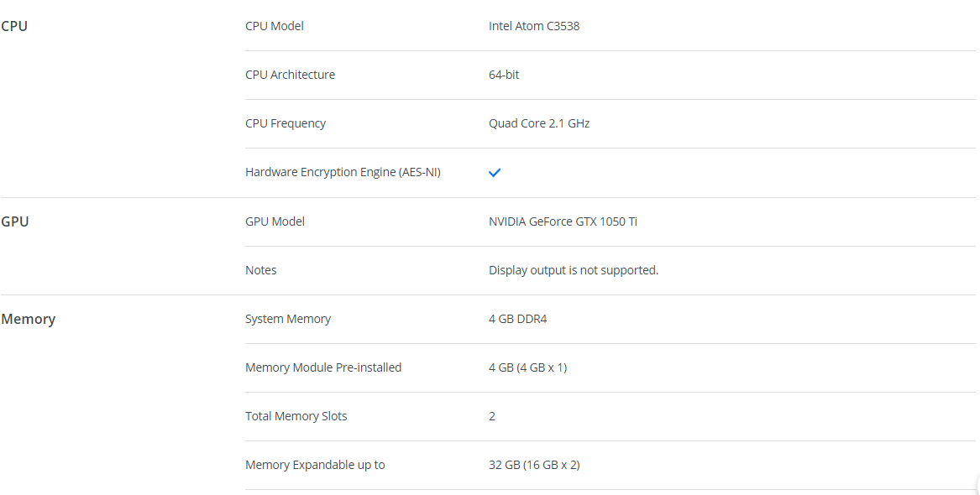Click Hardware Encryption Engine (AES-NI) label
This screenshot has width=980, height=495.
(x=343, y=172)
